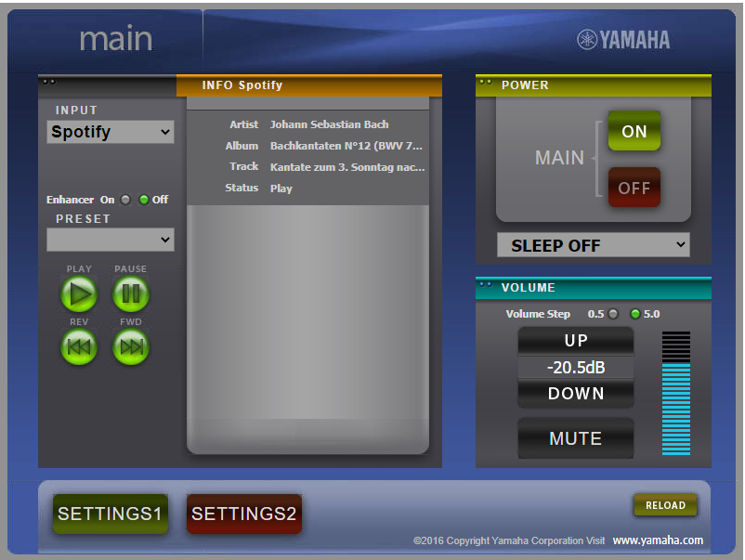Skip back with the REV button
745x560 pixels.
[x=79, y=347]
